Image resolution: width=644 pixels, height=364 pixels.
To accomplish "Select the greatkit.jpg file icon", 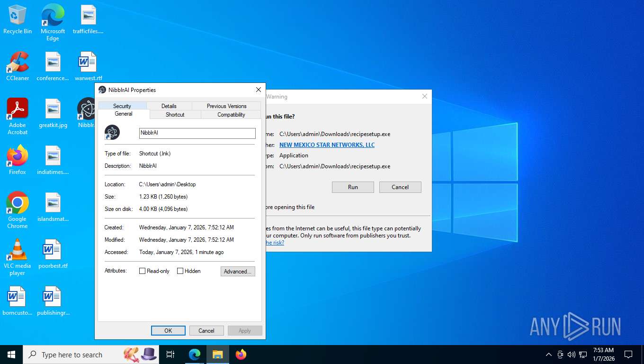I will pos(53,114).
